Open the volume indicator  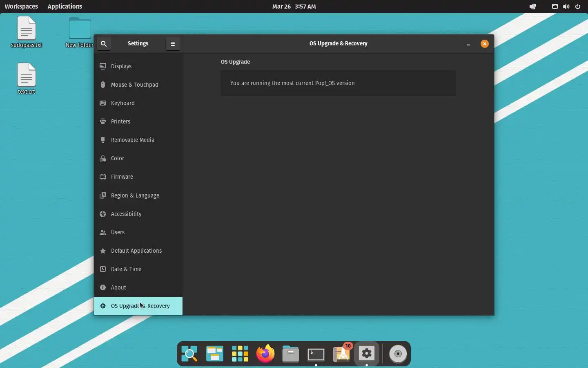coord(567,7)
